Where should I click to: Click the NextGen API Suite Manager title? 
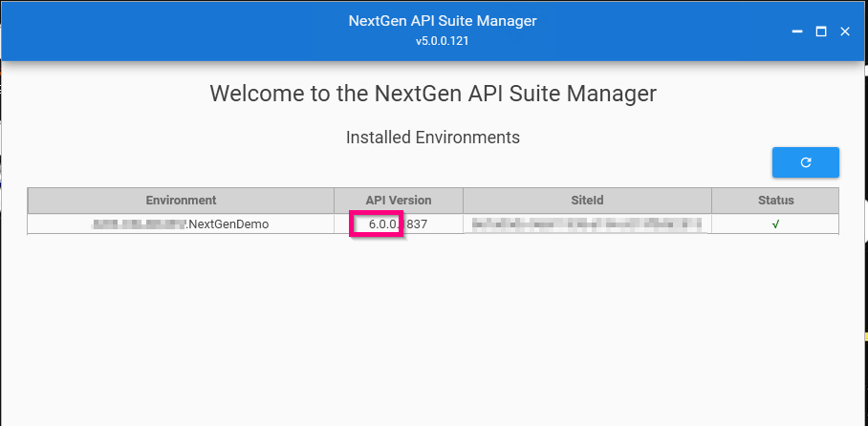click(x=443, y=21)
